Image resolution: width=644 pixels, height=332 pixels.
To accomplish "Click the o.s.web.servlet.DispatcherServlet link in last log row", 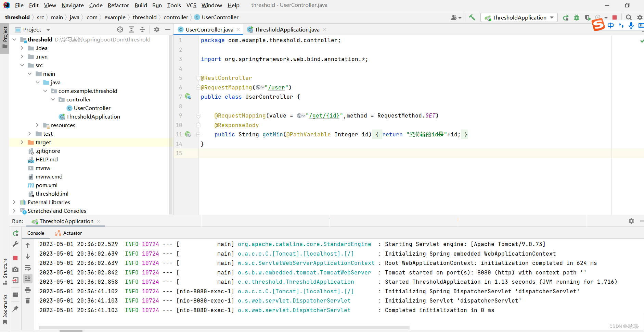I will 294,310.
